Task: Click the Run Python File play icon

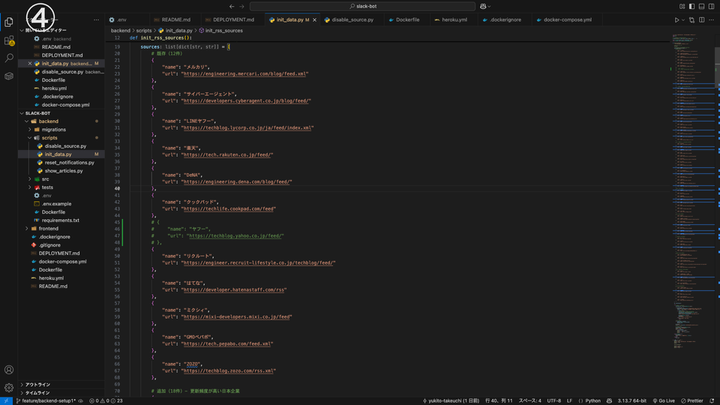Action: [677, 19]
